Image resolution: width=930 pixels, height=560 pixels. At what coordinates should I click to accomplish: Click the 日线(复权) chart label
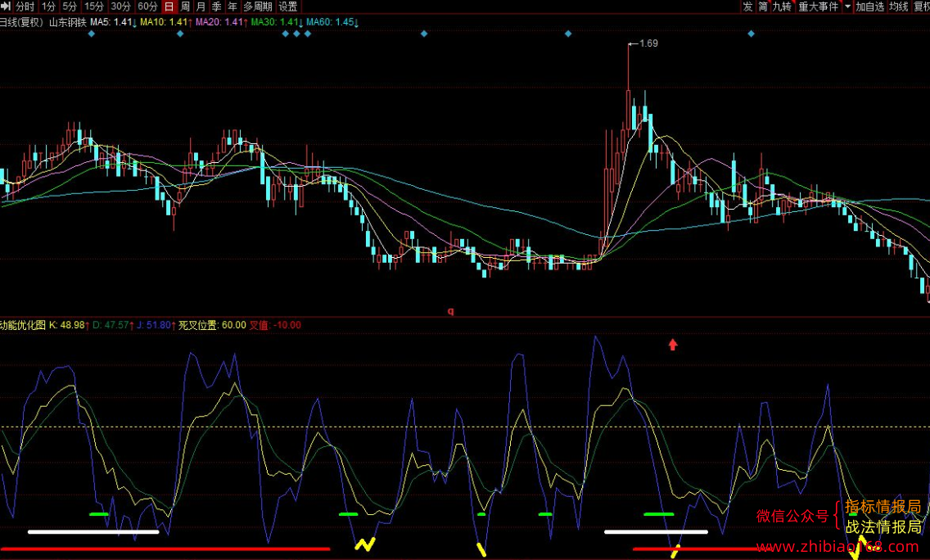click(x=21, y=22)
